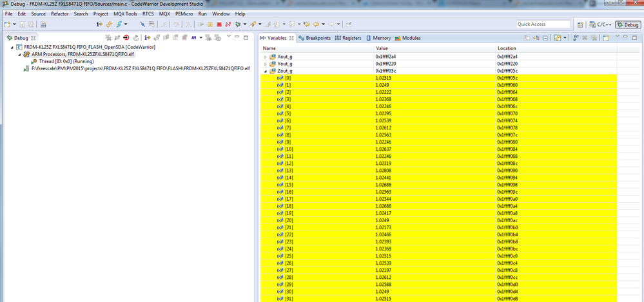
Task: Open the dropdown next to flash programmer icon
Action: (x=126, y=24)
